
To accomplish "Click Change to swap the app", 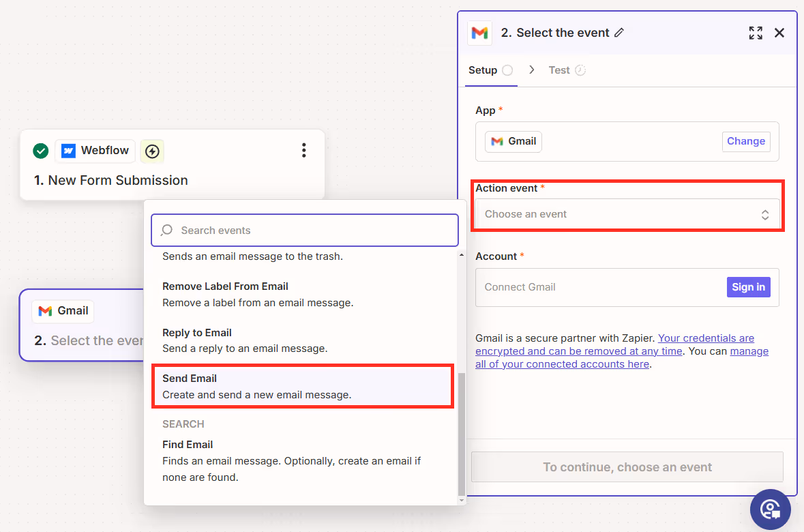I will [745, 142].
